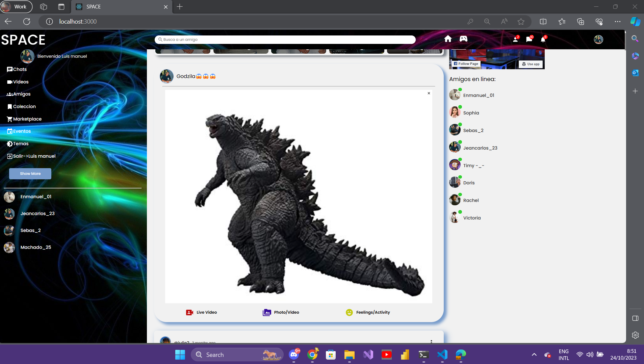Image resolution: width=644 pixels, height=364 pixels.
Task: Open Read aloud icon in address bar
Action: click(504, 21)
